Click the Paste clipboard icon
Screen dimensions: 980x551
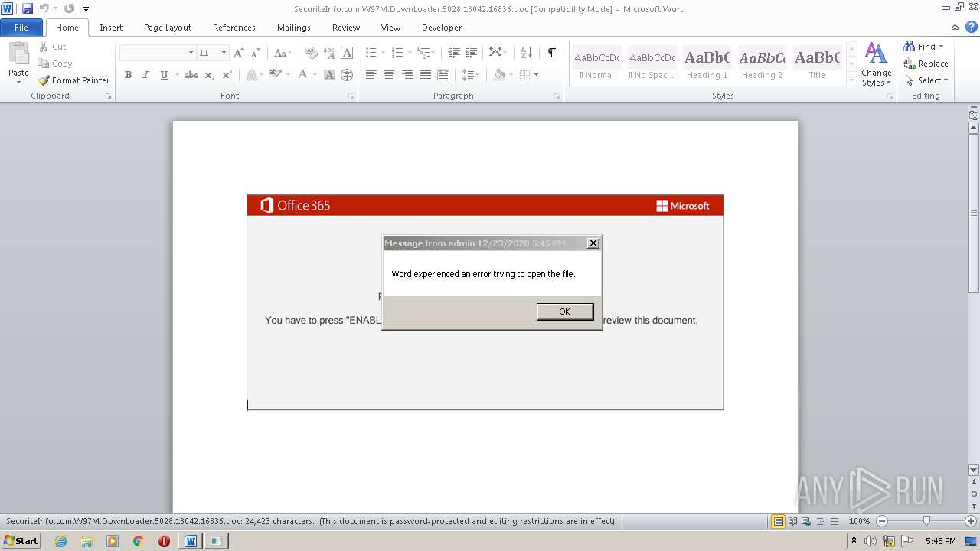(18, 54)
